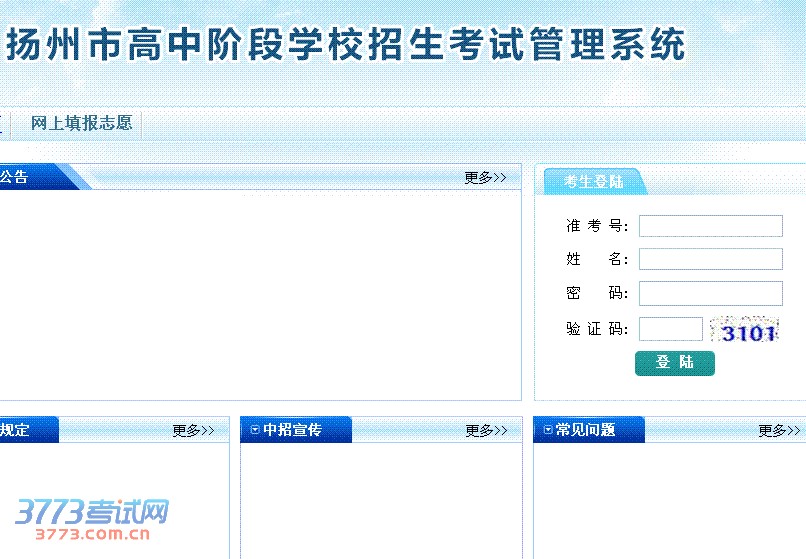This screenshot has height=559, width=806.
Task: Open 更多>> in the 规定 panel
Action: coord(193,431)
